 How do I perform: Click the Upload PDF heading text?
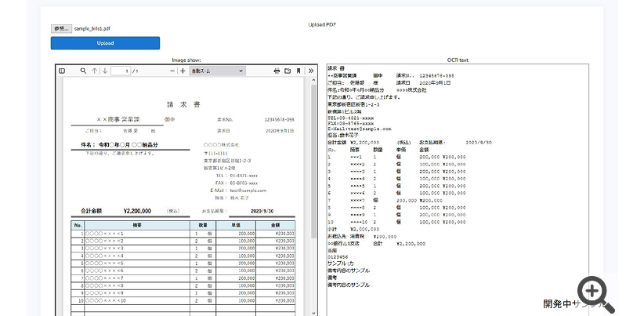point(322,24)
